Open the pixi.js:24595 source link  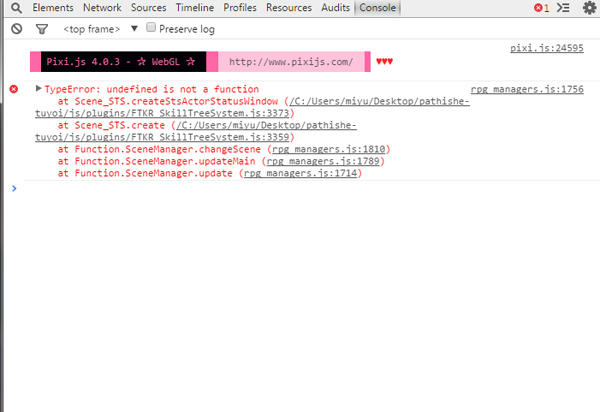tap(547, 48)
